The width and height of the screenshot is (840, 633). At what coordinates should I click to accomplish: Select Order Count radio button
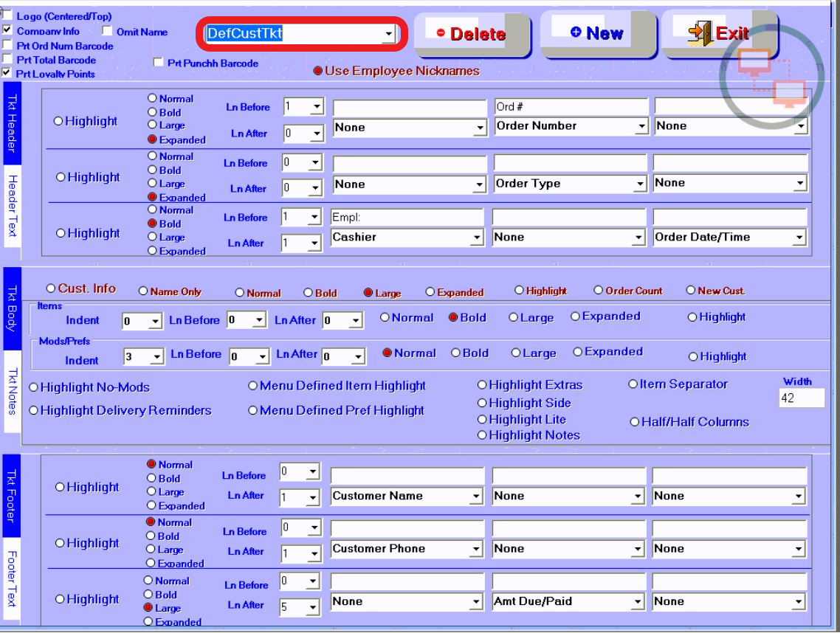599,290
